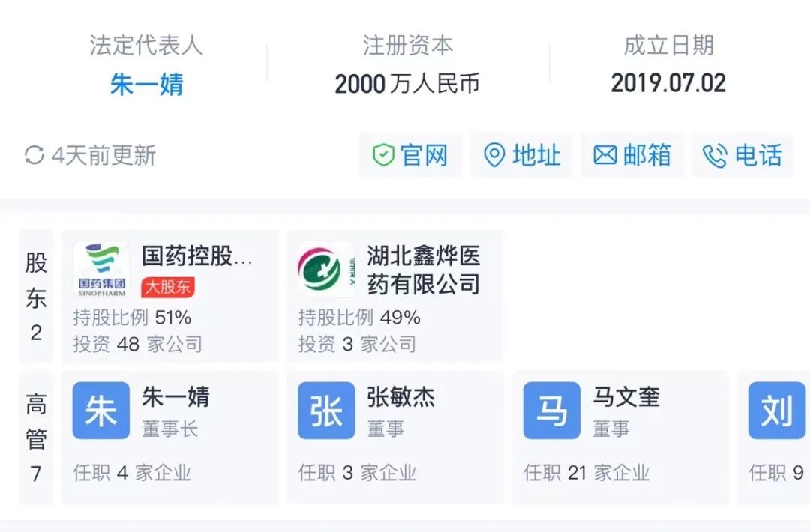Screen dimensions: 810x532
Task: Open 湖北鑫烨医药有限公司 shareholder name
Action: 424,270
